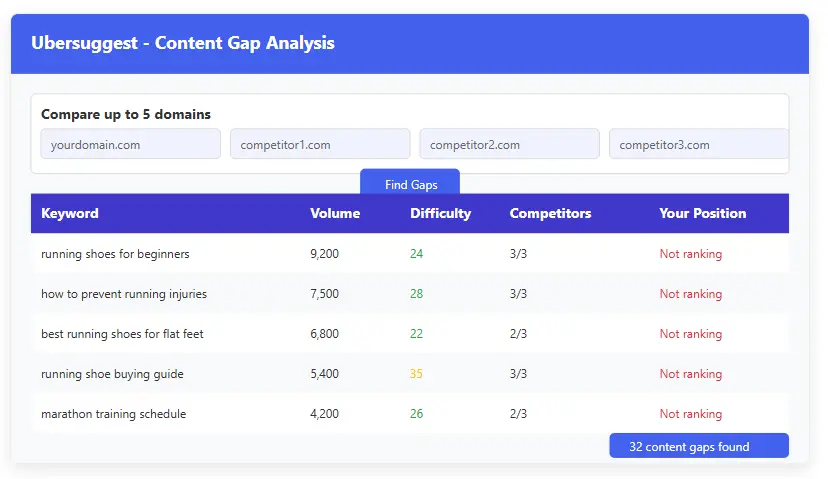Click the Compare up to 5 domains heading
Viewport: 828px width, 479px height.
pyautogui.click(x=126, y=115)
